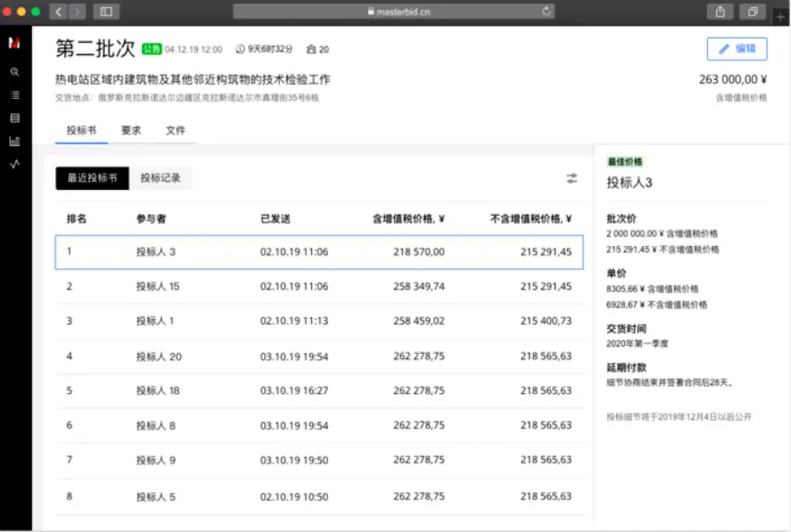
Task: Select the row for 投标人 1
Action: click(x=319, y=321)
